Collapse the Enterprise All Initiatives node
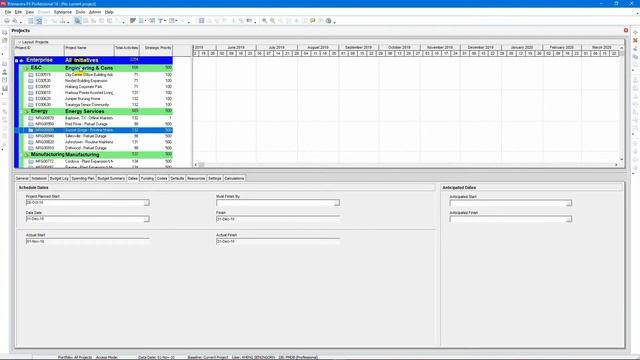This screenshot has height=360, width=640. pyautogui.click(x=17, y=60)
